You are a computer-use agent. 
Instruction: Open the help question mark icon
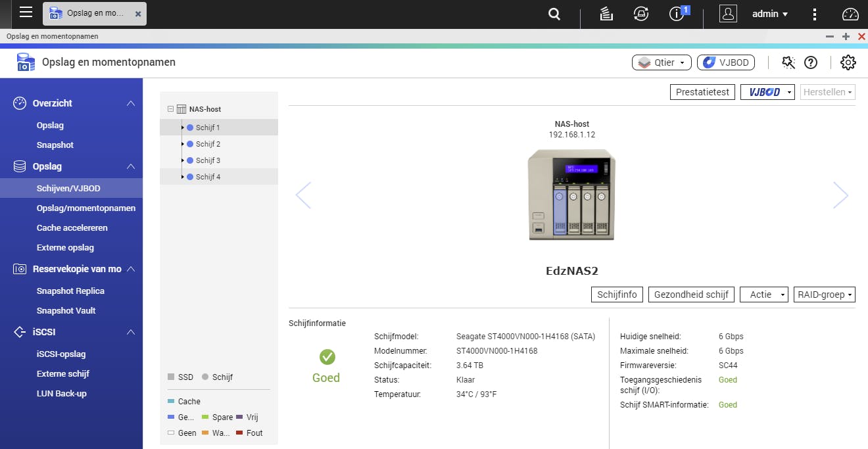pyautogui.click(x=811, y=62)
